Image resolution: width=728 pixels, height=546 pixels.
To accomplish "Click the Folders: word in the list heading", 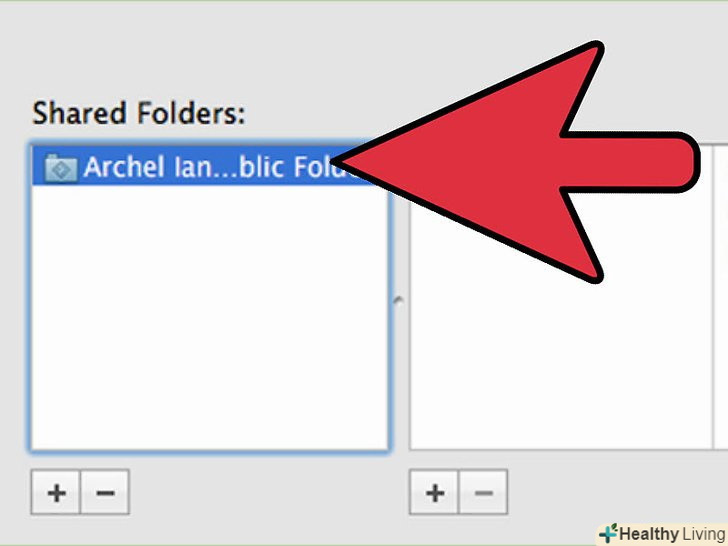I will point(190,113).
